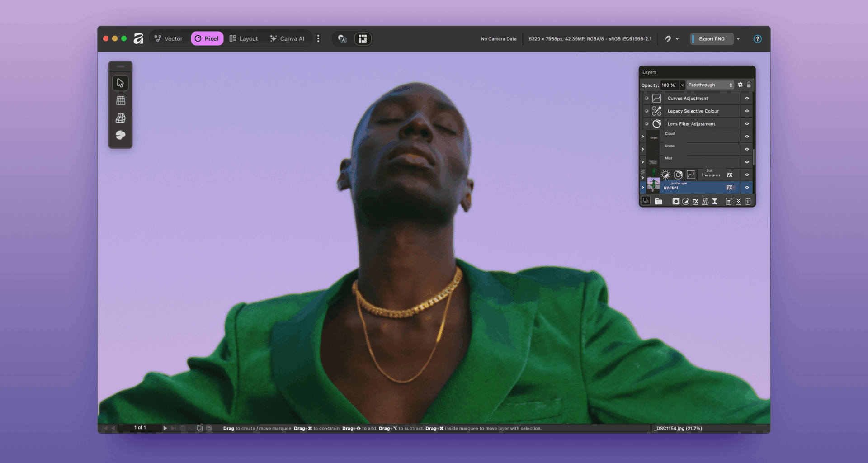Image resolution: width=868 pixels, height=463 pixels.
Task: Add a mask layer from the Layers panel
Action: 676,201
